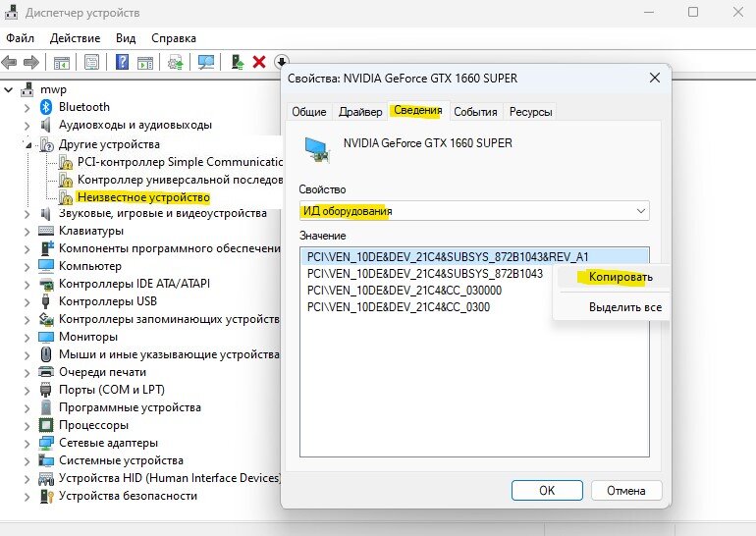Screen dimensions: 756x536
Task: Select the Компьютер tree item
Action: pyautogui.click(x=90, y=266)
